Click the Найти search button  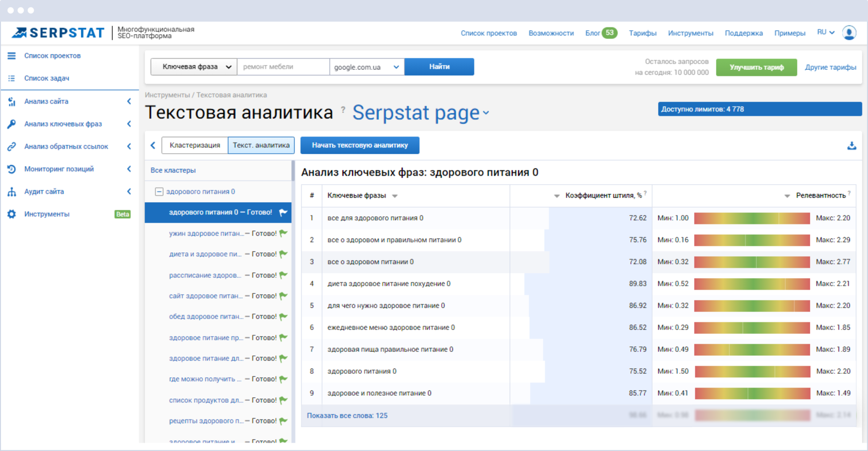(x=439, y=67)
